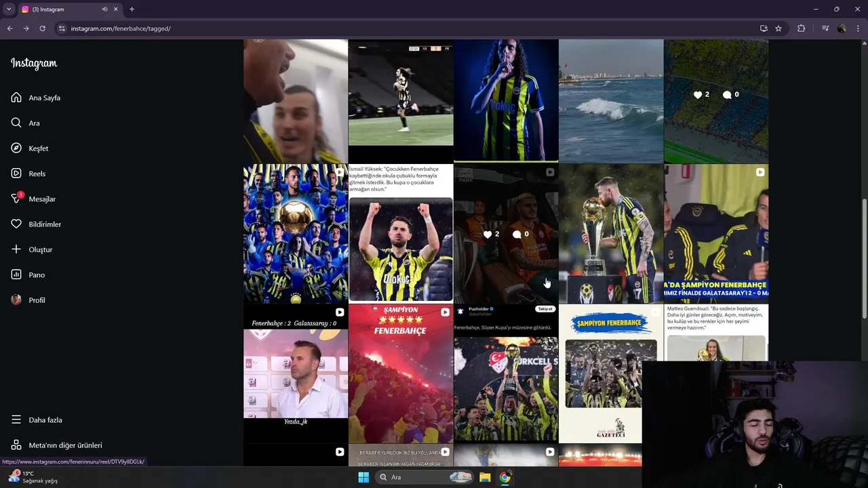Click the Instagram logo

point(34,63)
